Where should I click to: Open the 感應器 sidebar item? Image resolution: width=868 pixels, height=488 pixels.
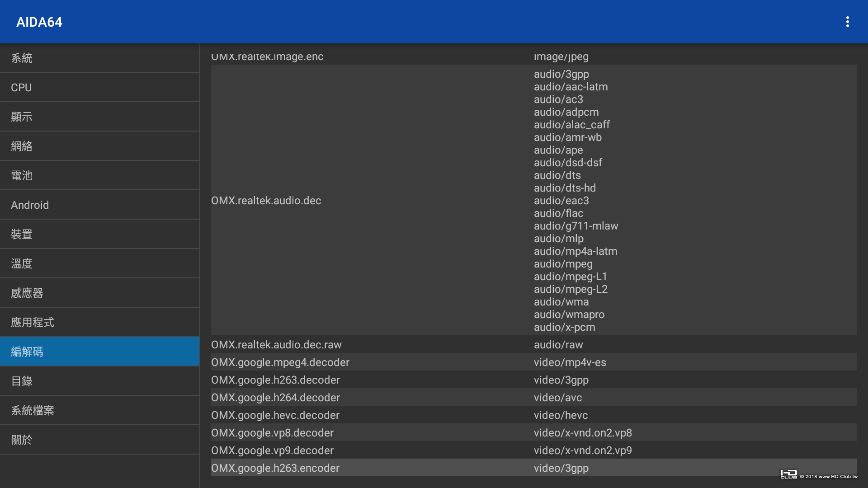[99, 293]
